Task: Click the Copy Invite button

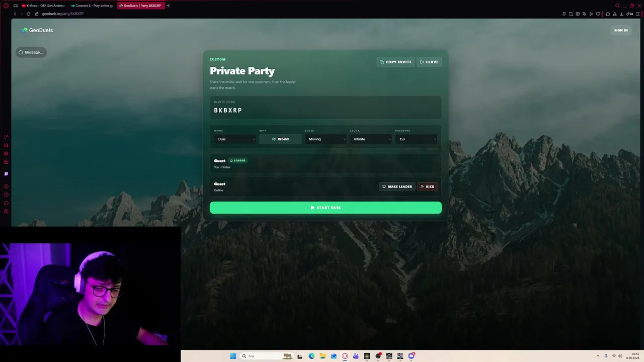Action: (396, 62)
